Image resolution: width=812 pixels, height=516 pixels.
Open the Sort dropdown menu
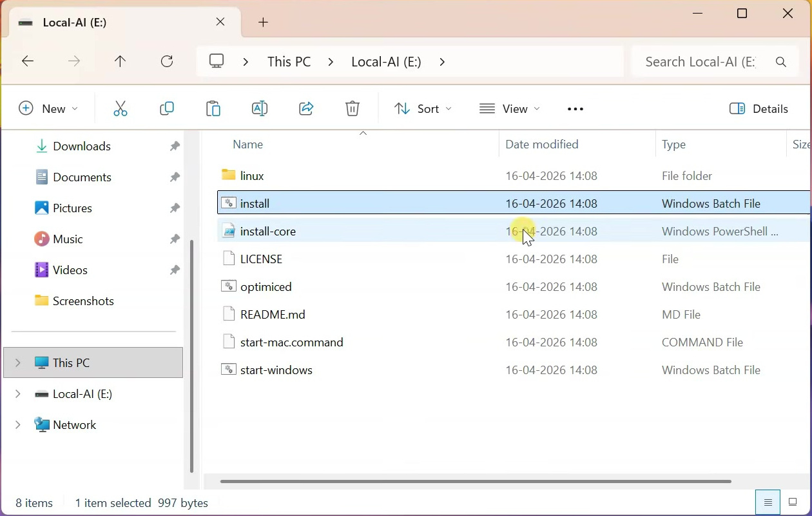[x=423, y=108]
